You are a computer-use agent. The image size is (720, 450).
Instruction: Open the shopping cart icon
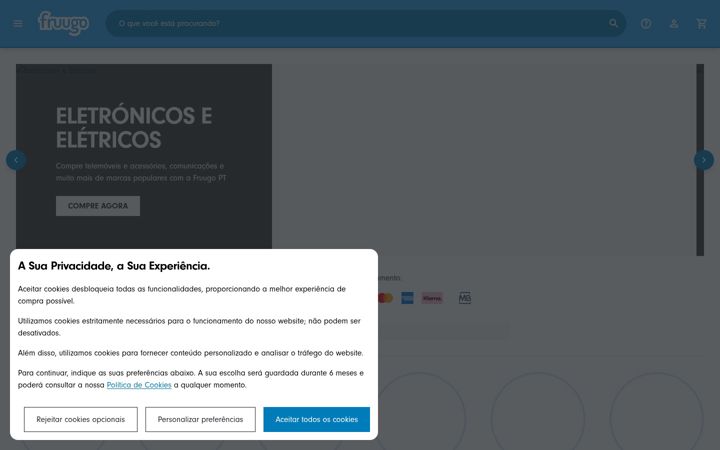[x=701, y=23]
